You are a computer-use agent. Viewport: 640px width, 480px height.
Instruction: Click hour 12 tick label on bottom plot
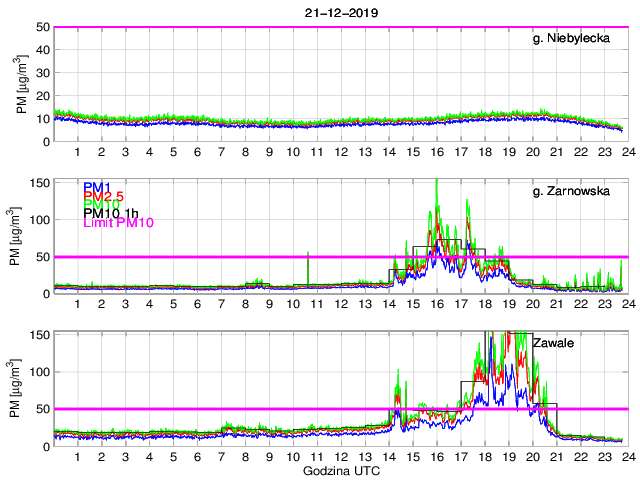(341, 458)
